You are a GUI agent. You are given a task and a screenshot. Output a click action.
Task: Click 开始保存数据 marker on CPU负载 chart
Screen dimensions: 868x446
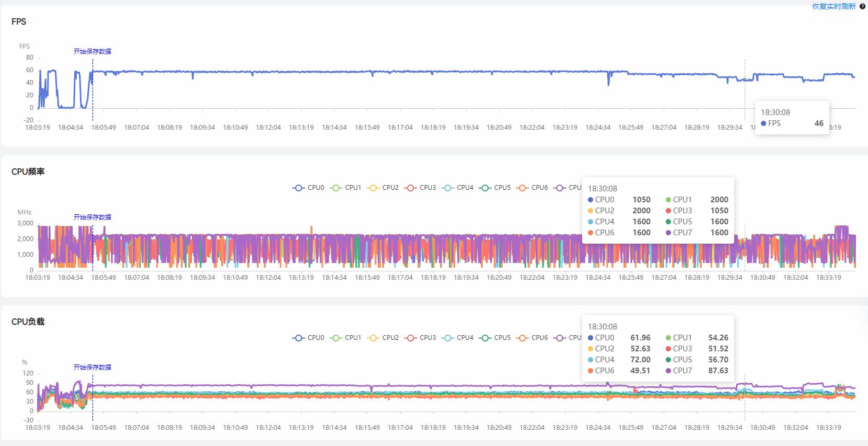tap(92, 367)
